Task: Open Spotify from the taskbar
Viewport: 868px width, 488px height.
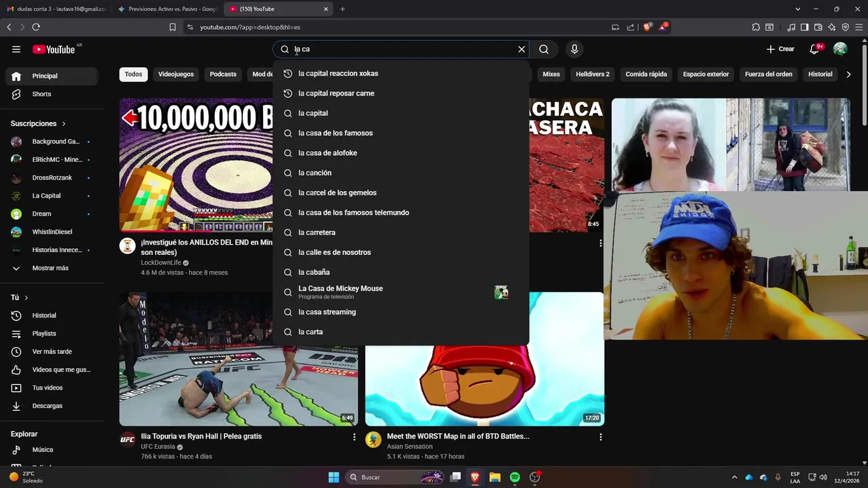Action: pyautogui.click(x=515, y=477)
